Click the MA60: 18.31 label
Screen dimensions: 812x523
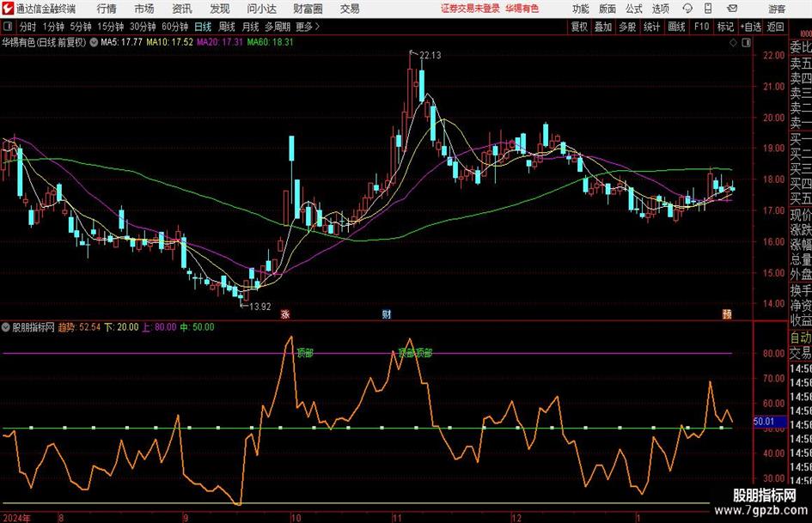pos(270,42)
